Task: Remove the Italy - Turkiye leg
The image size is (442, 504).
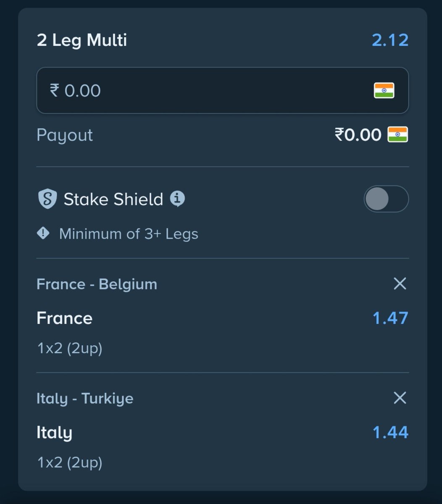Action: 400,398
